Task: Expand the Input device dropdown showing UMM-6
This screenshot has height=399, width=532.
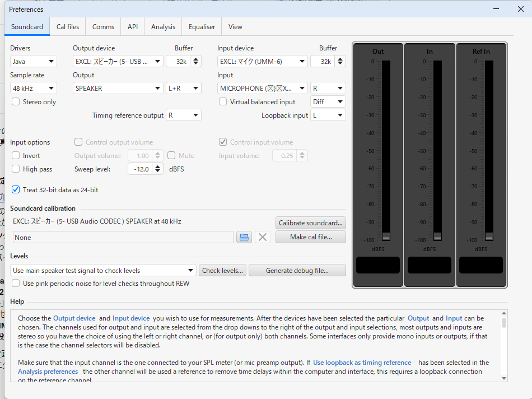Action: (x=262, y=62)
